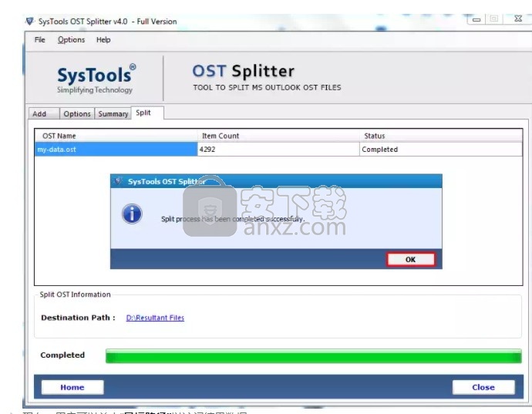Minimize the OST Splitter window
This screenshot has width=532, height=414.
(x=476, y=20)
